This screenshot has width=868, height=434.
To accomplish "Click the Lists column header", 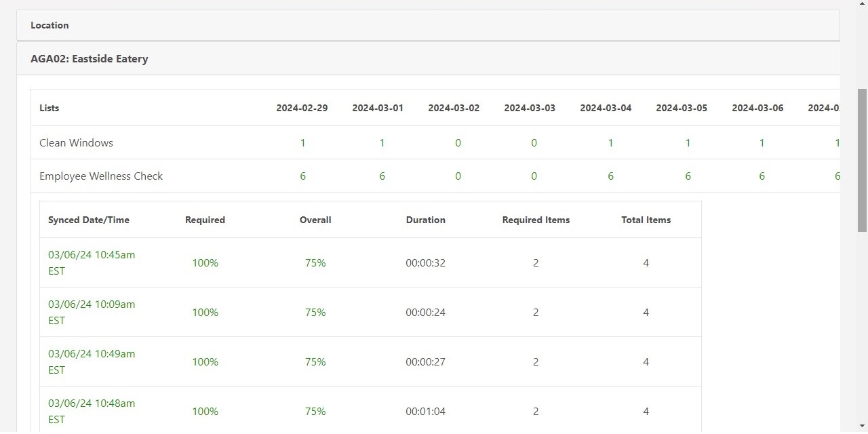I will click(x=49, y=108).
